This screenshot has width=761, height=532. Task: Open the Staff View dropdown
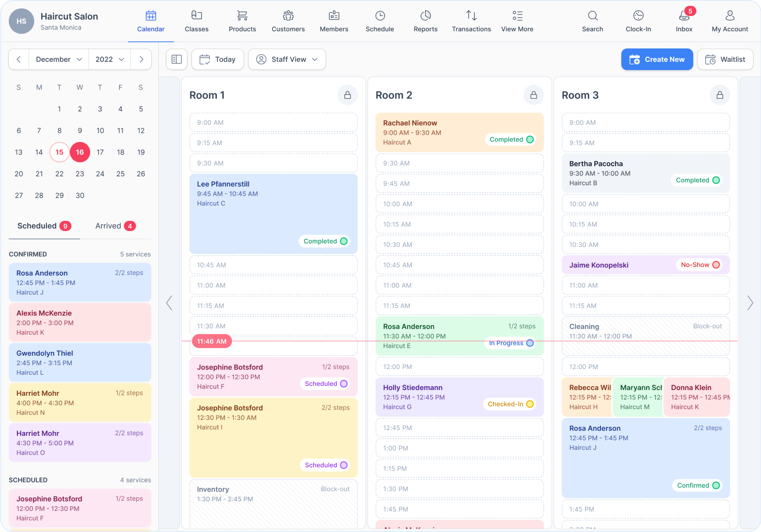tap(287, 60)
